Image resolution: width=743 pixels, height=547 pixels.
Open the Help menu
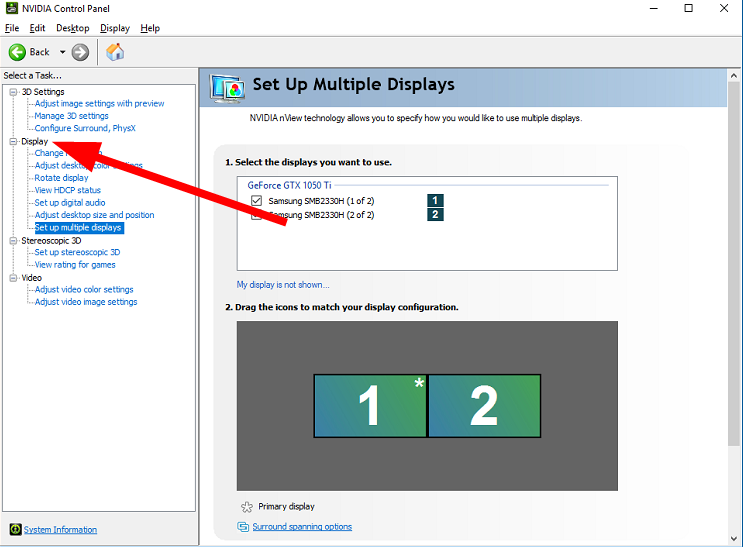click(150, 28)
